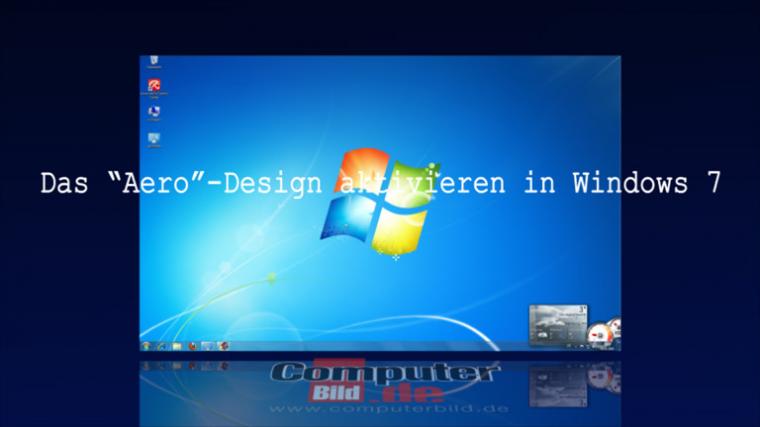Viewport: 760px width, 427px height.
Task: Open the www.computerbild.de link
Action: 389,409
